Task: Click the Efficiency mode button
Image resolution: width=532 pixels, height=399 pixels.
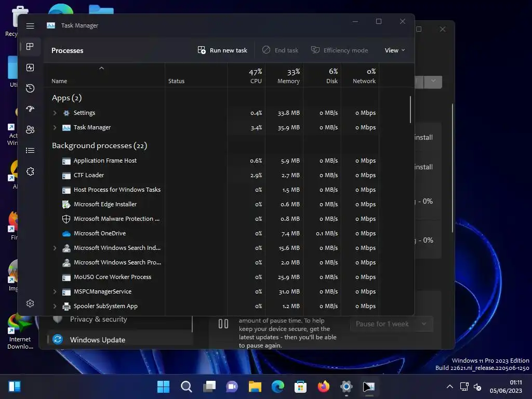Action: [340, 50]
